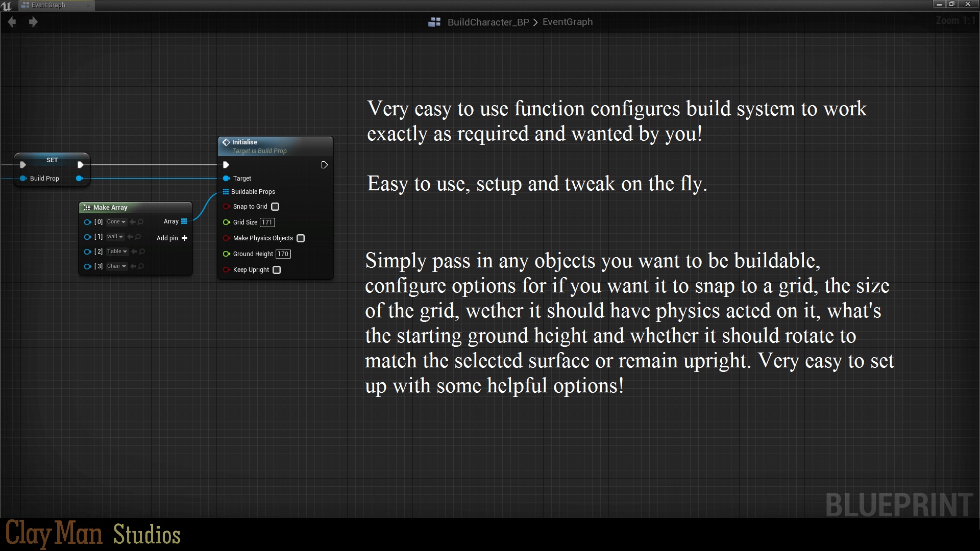Click the forward navigation arrow

click(33, 22)
